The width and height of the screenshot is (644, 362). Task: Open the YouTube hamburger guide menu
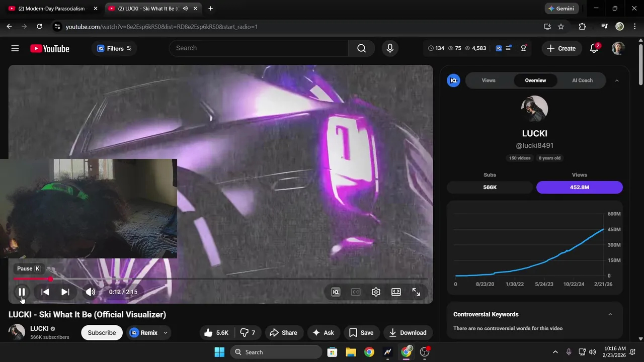pos(15,48)
